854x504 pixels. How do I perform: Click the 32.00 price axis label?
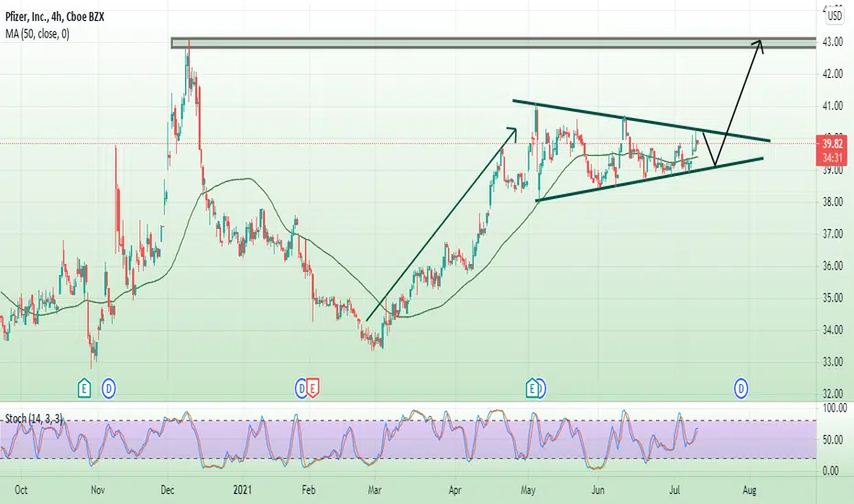click(833, 394)
